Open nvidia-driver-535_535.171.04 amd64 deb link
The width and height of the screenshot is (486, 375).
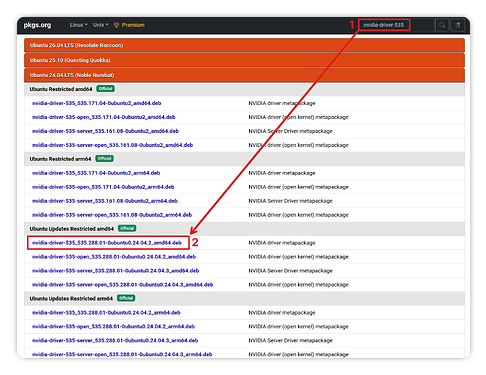96,103
